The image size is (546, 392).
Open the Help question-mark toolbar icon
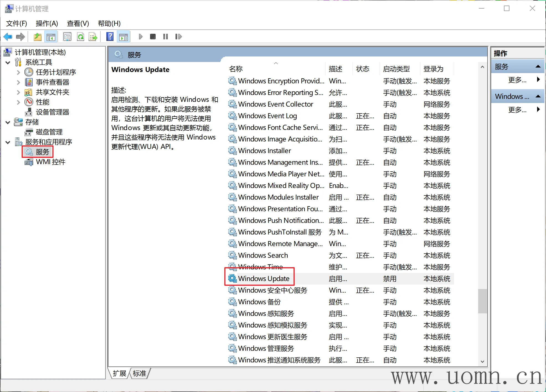point(110,37)
